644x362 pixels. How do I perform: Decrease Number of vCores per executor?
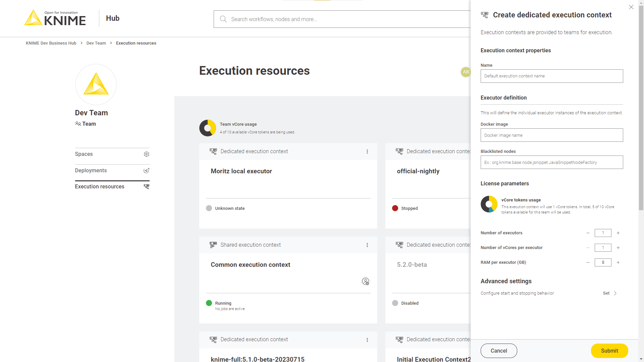point(588,248)
